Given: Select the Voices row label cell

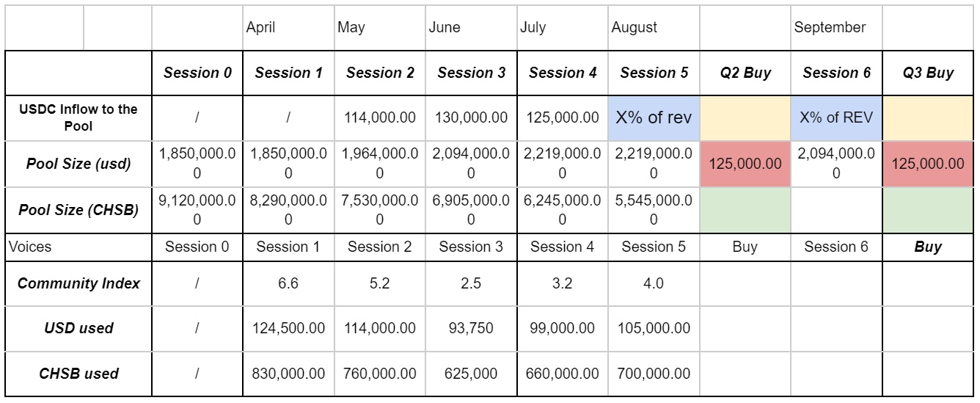Looking at the screenshot, I should click(78, 247).
